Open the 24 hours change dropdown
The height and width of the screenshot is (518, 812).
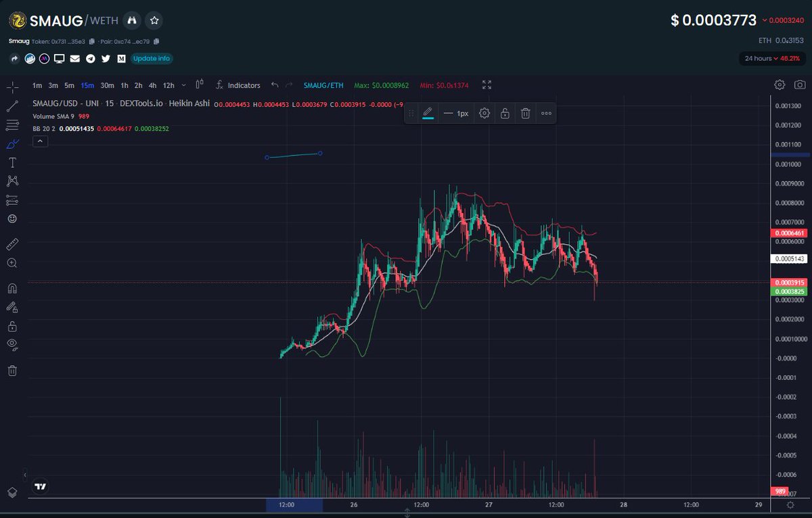coord(774,58)
